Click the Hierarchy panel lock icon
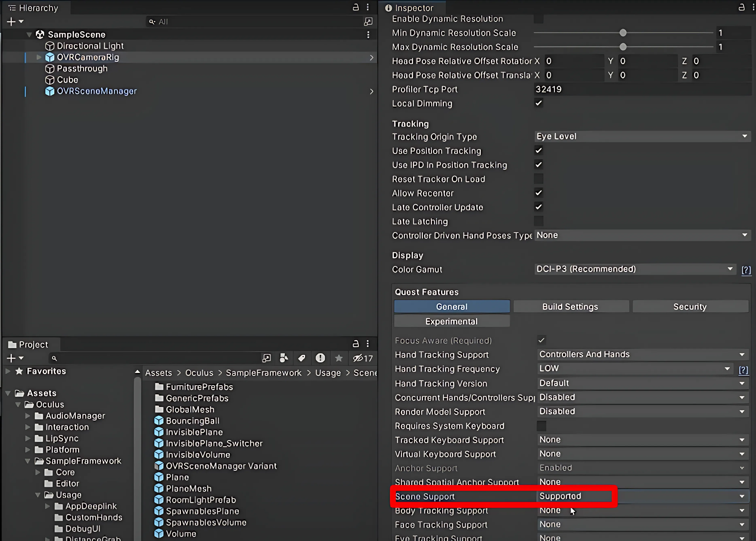The width and height of the screenshot is (756, 541). (x=356, y=7)
